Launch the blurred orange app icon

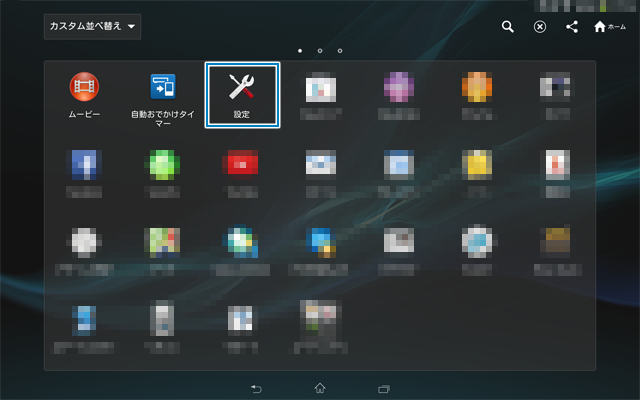(477, 89)
